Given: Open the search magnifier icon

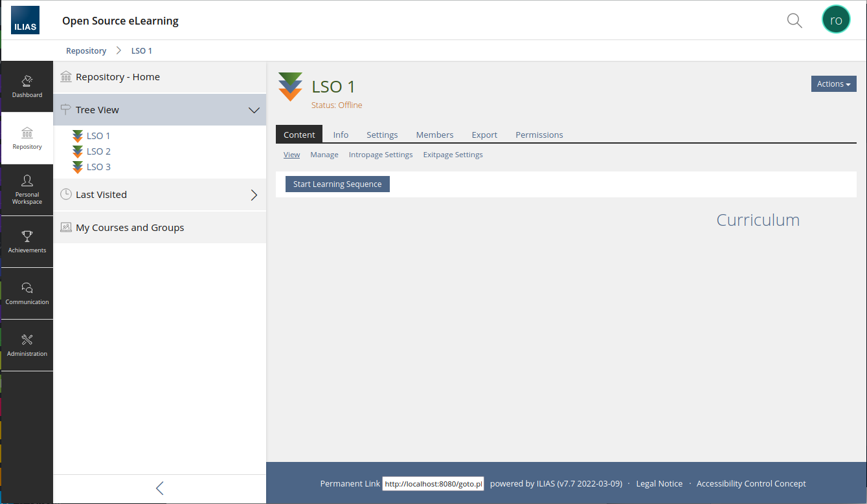Looking at the screenshot, I should pyautogui.click(x=794, y=20).
